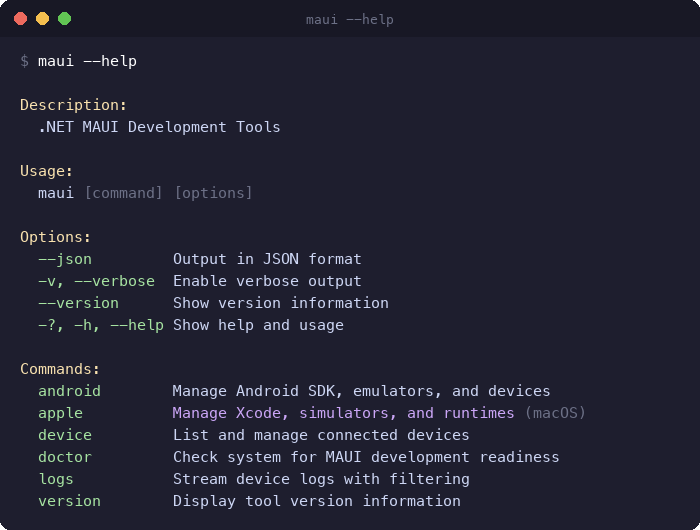
Task: Click 'Stream device logs with filtering' text
Action: pyautogui.click(x=321, y=479)
